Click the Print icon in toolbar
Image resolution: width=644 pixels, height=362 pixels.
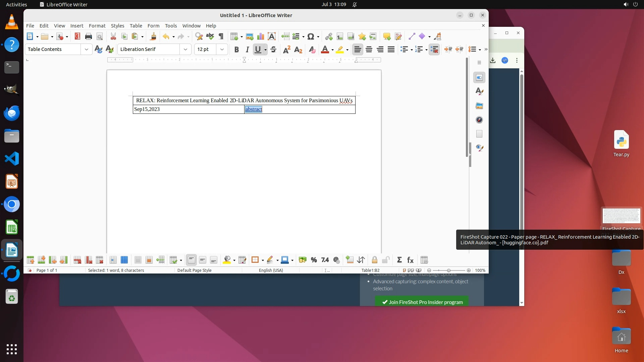pyautogui.click(x=88, y=37)
